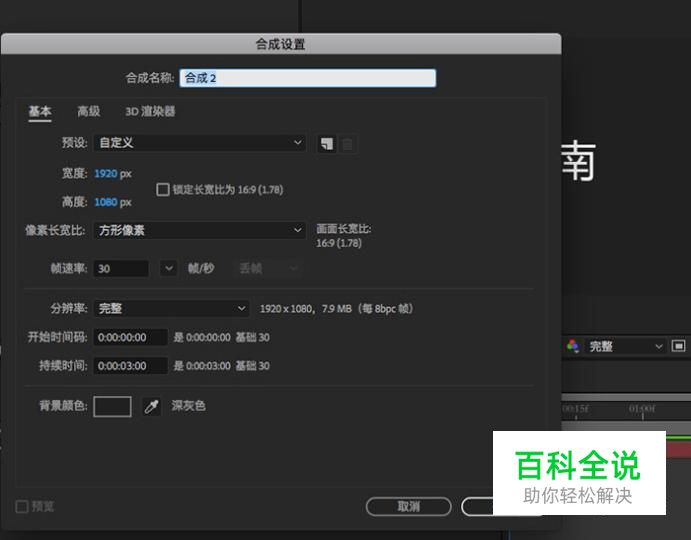
Task: Click the 画面长宽比 16:9 (1.78) text
Action: point(344,236)
